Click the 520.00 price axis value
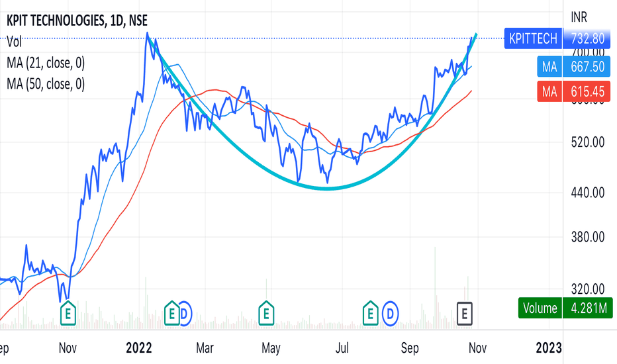The height and width of the screenshot is (364, 617). click(587, 142)
